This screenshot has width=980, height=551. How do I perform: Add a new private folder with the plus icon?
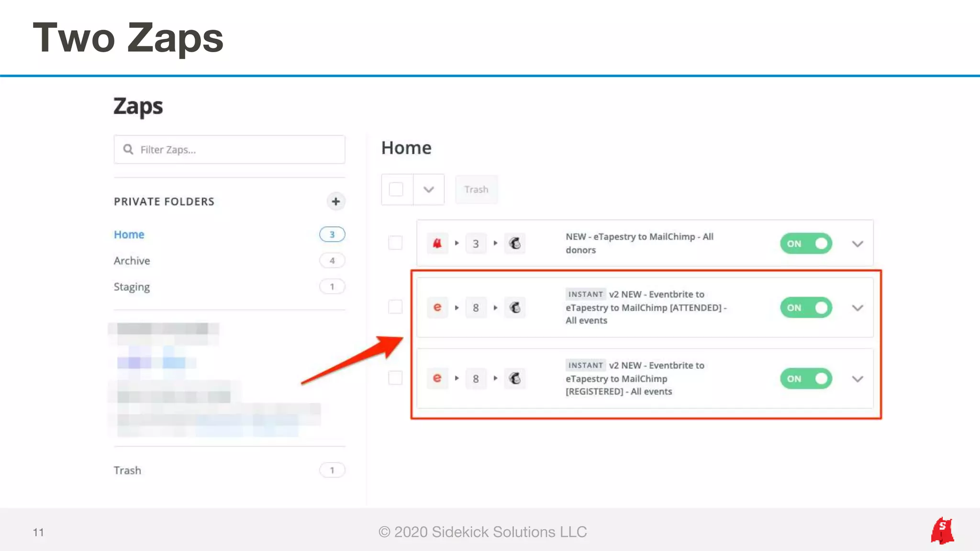(x=335, y=201)
